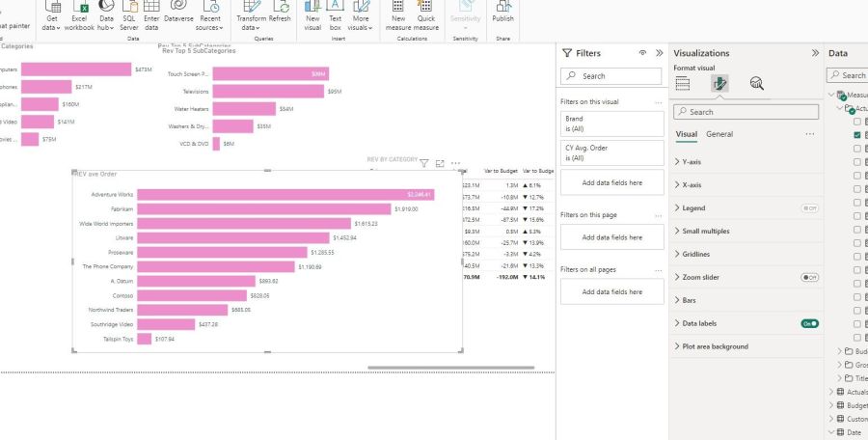Select the Adventure Works bar
Viewport: 868px width, 440px height.
(285, 195)
